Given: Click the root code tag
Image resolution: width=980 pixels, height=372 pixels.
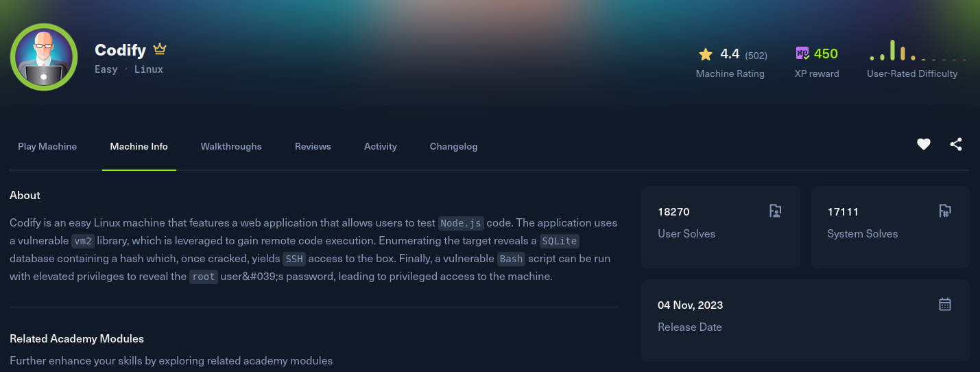Looking at the screenshot, I should click(x=204, y=277).
